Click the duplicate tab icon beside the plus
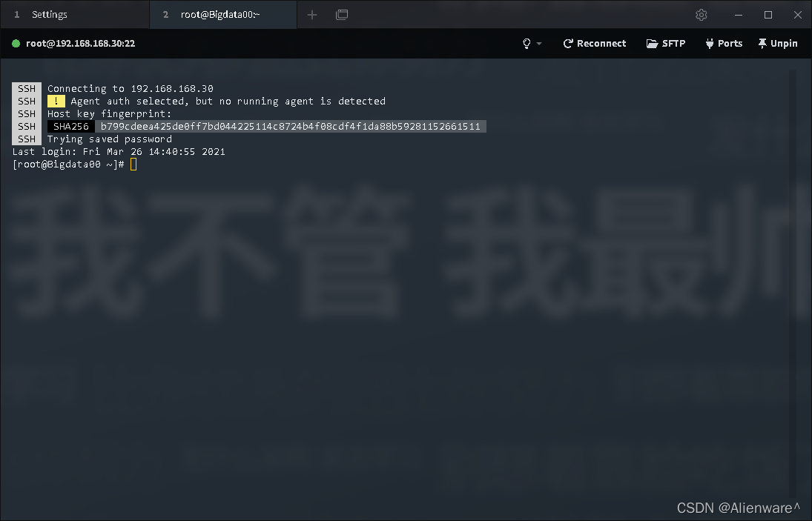This screenshot has width=812, height=521. (341, 14)
